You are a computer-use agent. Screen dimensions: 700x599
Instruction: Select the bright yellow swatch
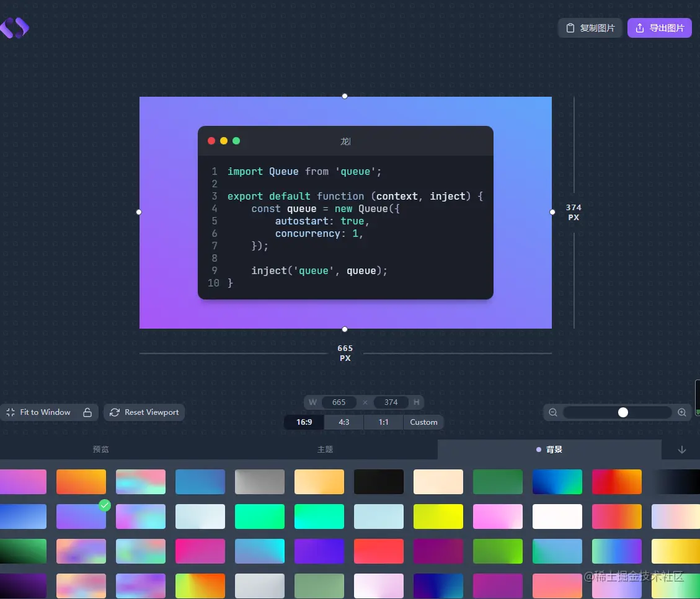point(438,517)
